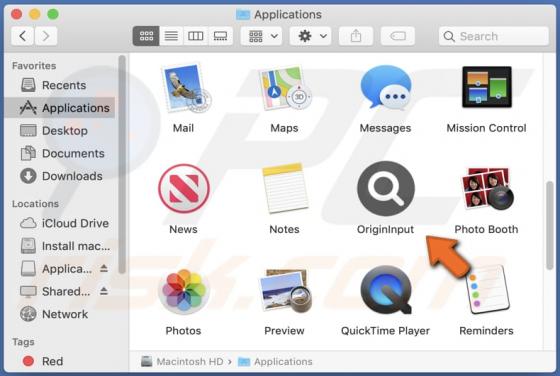Select Applications in the Favorites sidebar
The width and height of the screenshot is (560, 376).
coord(59,108)
